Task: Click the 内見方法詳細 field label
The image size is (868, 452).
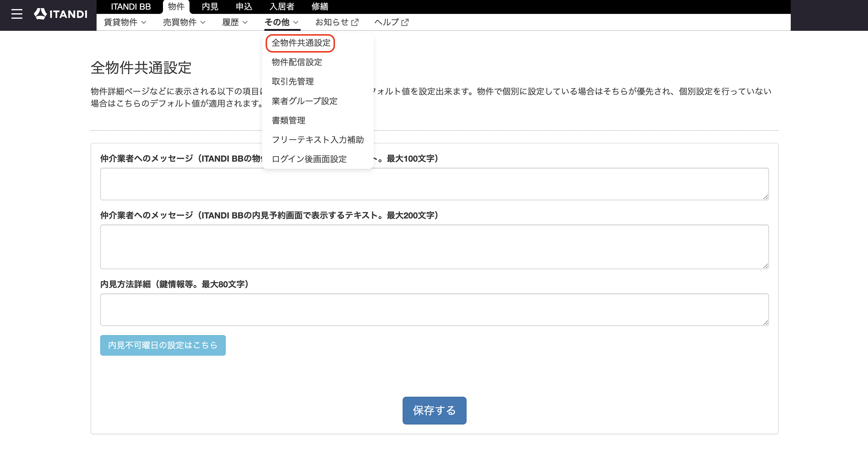Action: [x=174, y=284]
